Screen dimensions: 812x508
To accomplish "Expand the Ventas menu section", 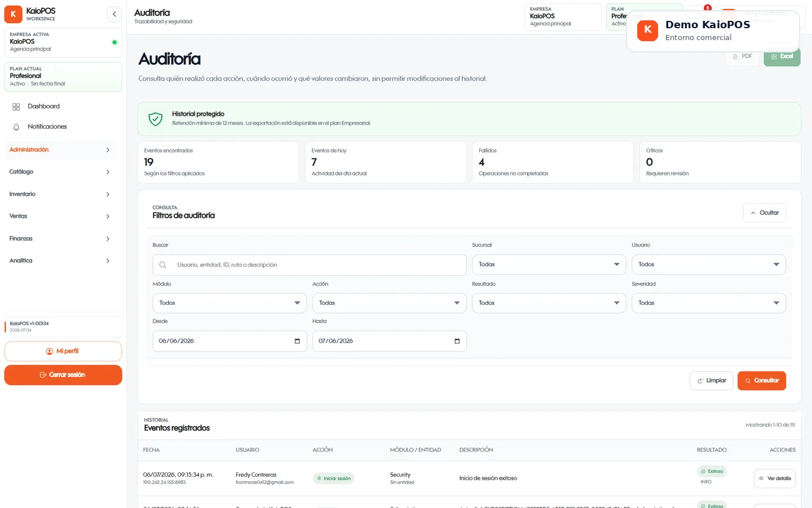I will click(x=60, y=216).
